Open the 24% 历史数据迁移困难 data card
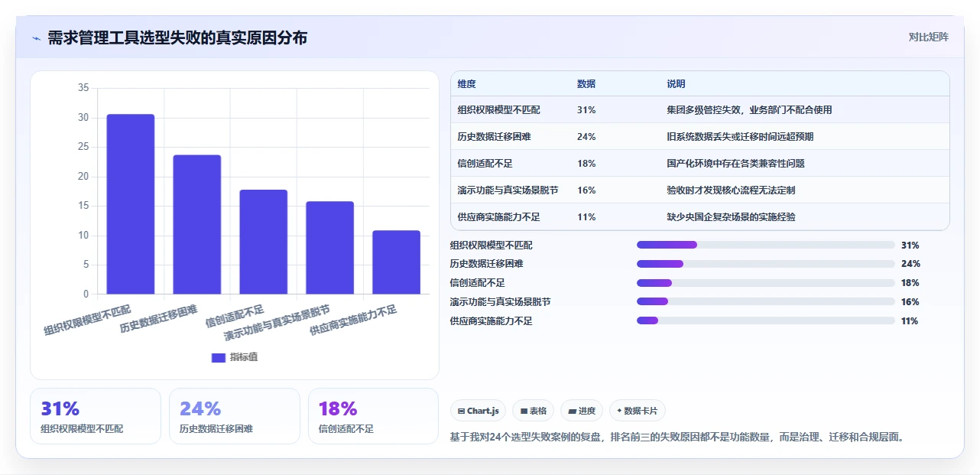The height and width of the screenshot is (475, 980). pos(235,416)
